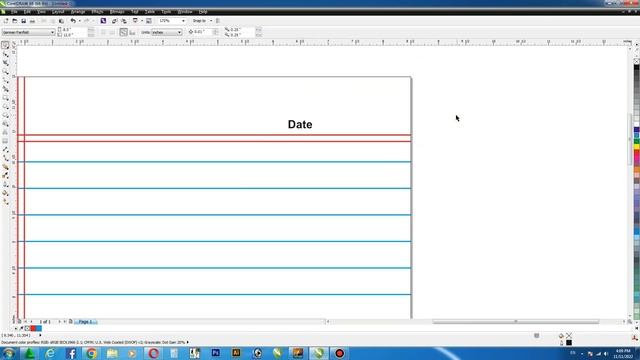Viewport: 640px width, 360px height.
Task: Open the zoom level dropdown
Action: (183, 21)
